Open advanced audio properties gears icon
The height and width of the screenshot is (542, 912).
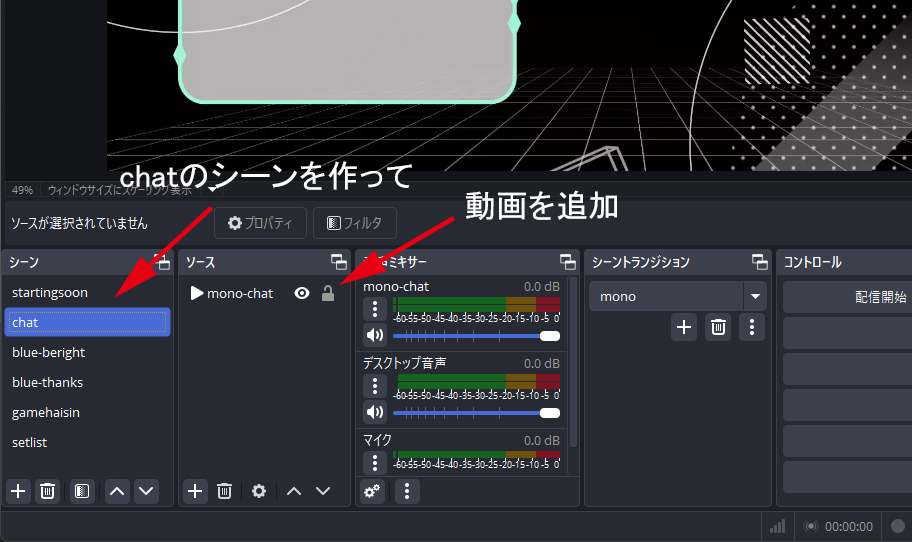pos(372,491)
